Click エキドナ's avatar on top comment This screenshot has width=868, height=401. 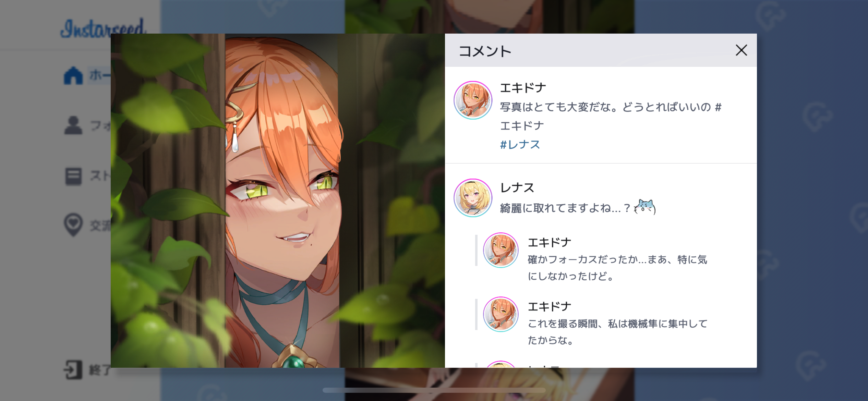point(473,100)
